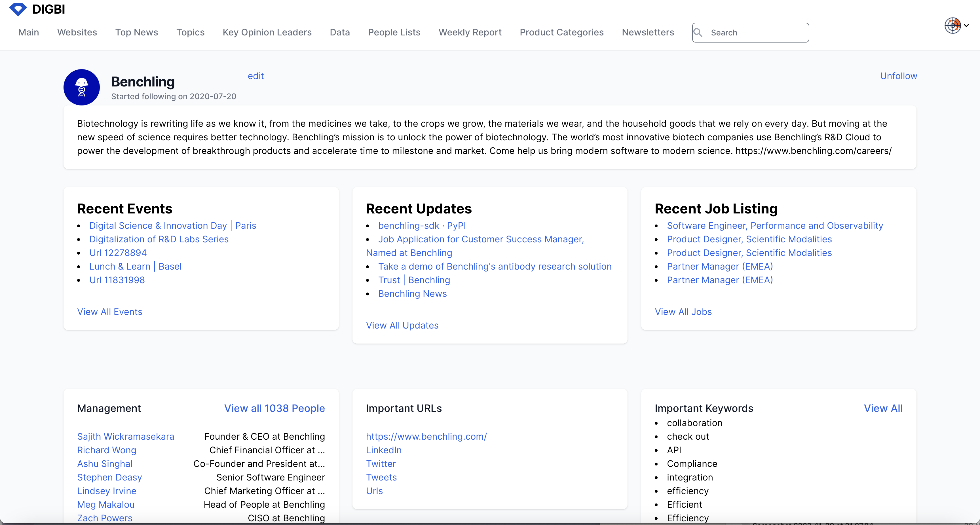The image size is (980, 525).
Task: Click the edit link beside Benchling
Action: (x=256, y=76)
